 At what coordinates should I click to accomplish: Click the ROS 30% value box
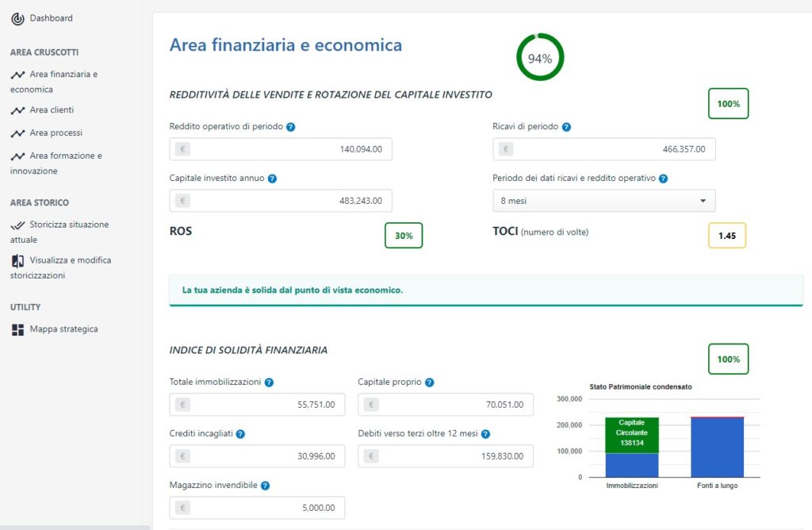tap(404, 236)
